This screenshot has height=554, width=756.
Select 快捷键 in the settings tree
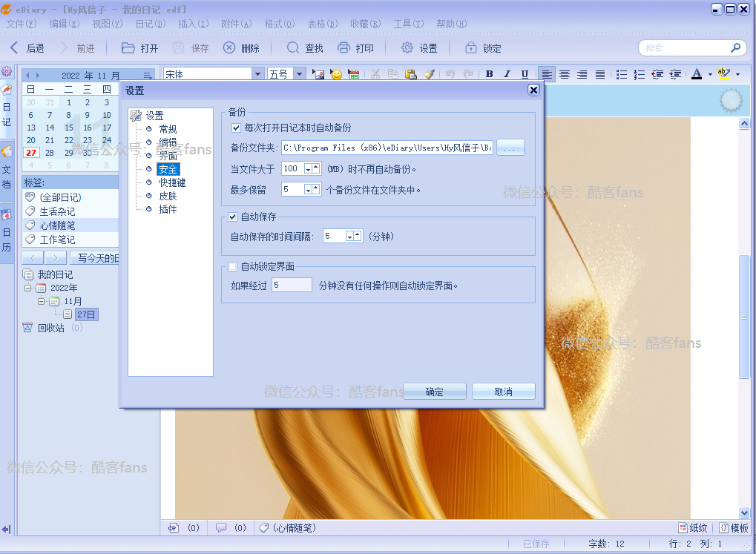[172, 182]
